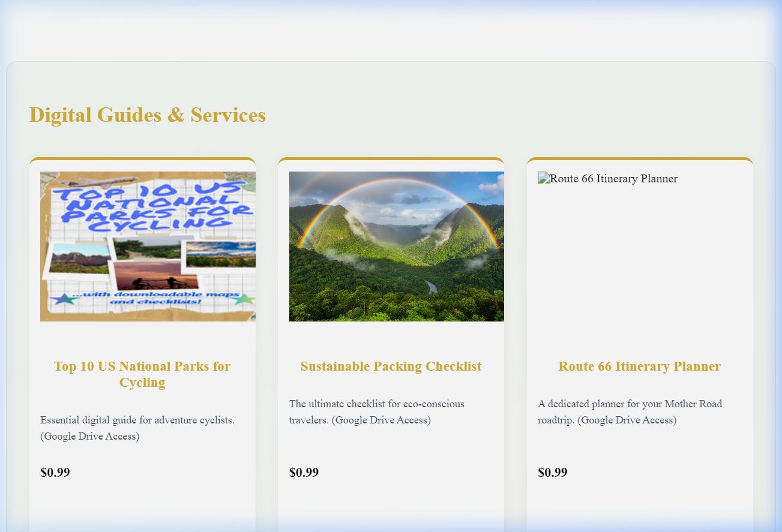Click the 'adventure cyclists' guide description
Screen dimensions: 782x532
pyautogui.click(x=137, y=428)
